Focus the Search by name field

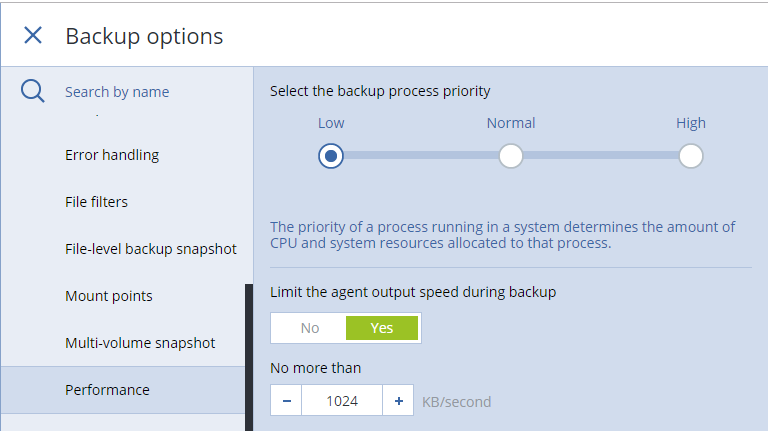pyautogui.click(x=117, y=92)
